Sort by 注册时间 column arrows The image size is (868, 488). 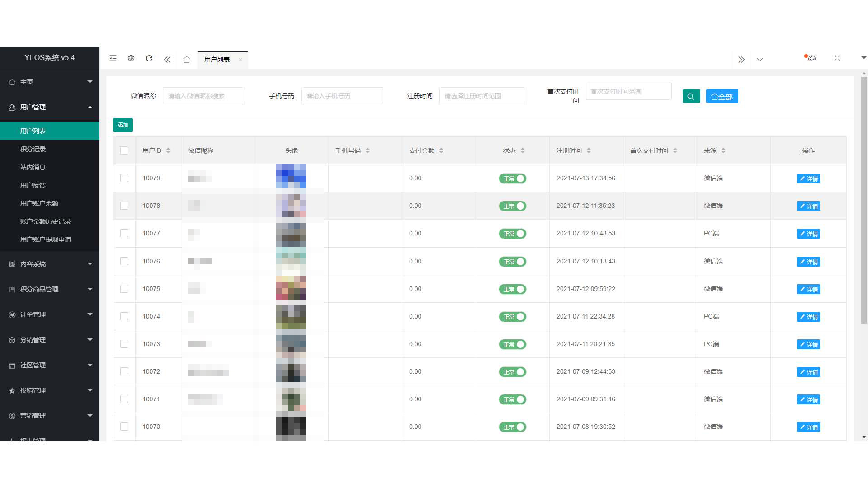pyautogui.click(x=589, y=150)
